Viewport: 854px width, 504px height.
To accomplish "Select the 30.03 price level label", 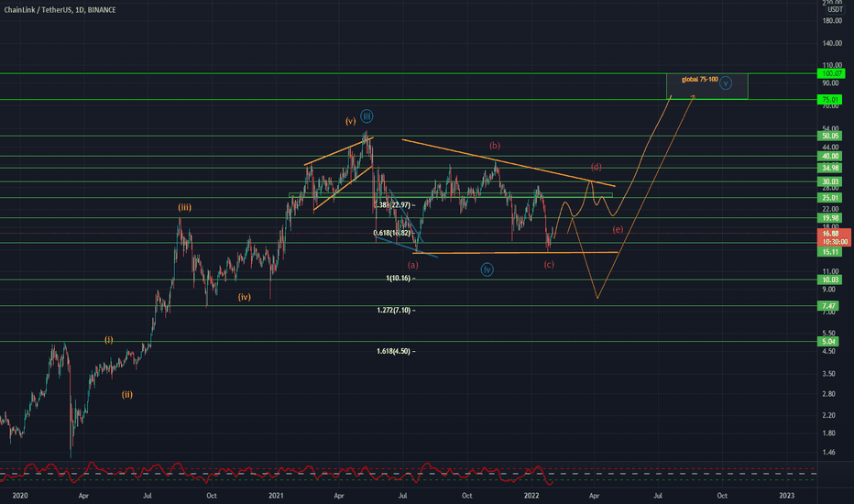I will 830,181.
